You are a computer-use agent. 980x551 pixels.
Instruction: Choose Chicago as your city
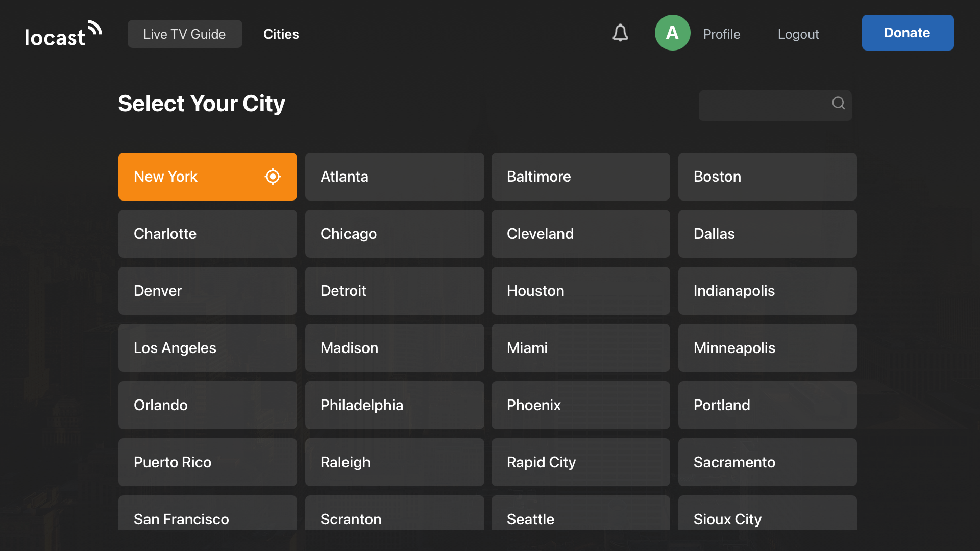(x=395, y=234)
